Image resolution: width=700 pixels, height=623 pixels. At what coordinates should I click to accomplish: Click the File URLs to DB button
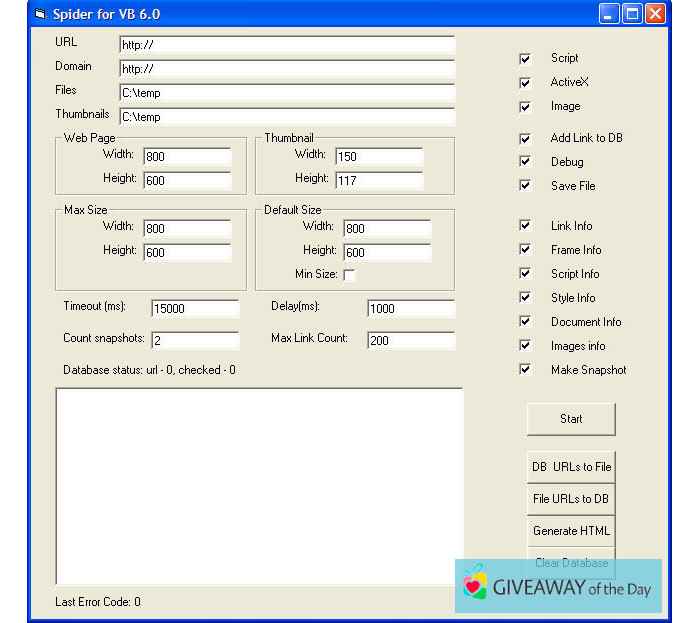[571, 499]
